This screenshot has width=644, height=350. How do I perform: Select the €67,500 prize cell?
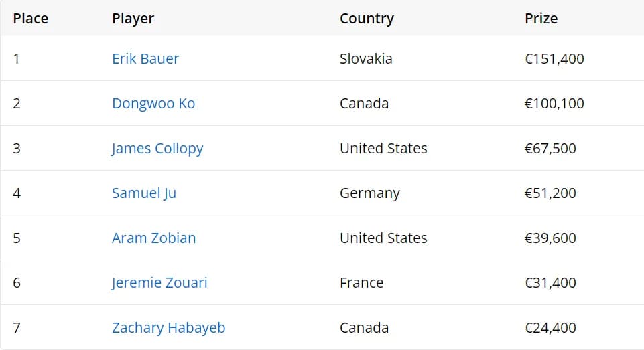click(550, 149)
